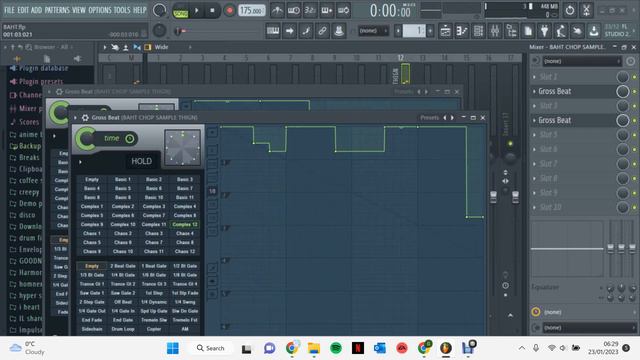Screen dimensions: 640x360
Task: Click the Windows taskbar Search box
Action: pos(211,348)
